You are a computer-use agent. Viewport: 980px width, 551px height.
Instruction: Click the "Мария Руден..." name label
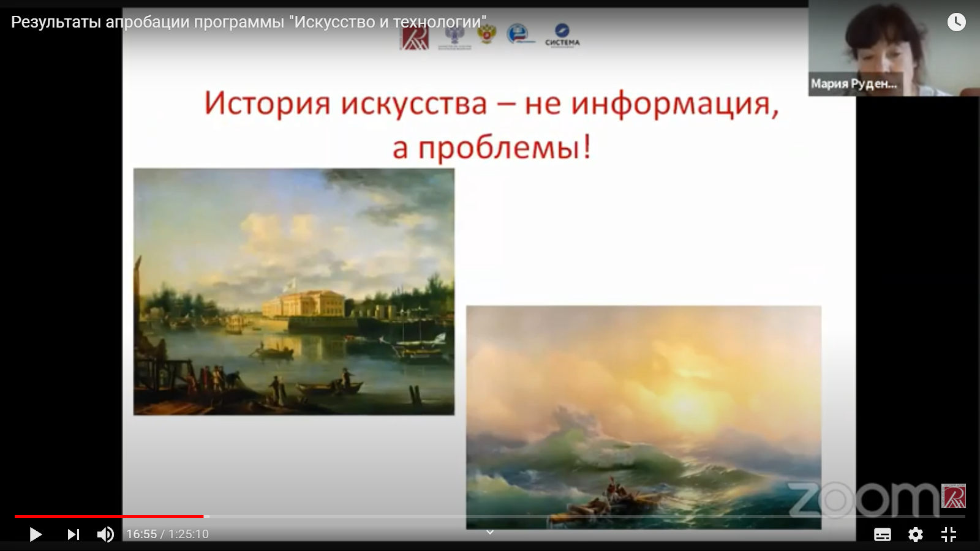point(854,84)
